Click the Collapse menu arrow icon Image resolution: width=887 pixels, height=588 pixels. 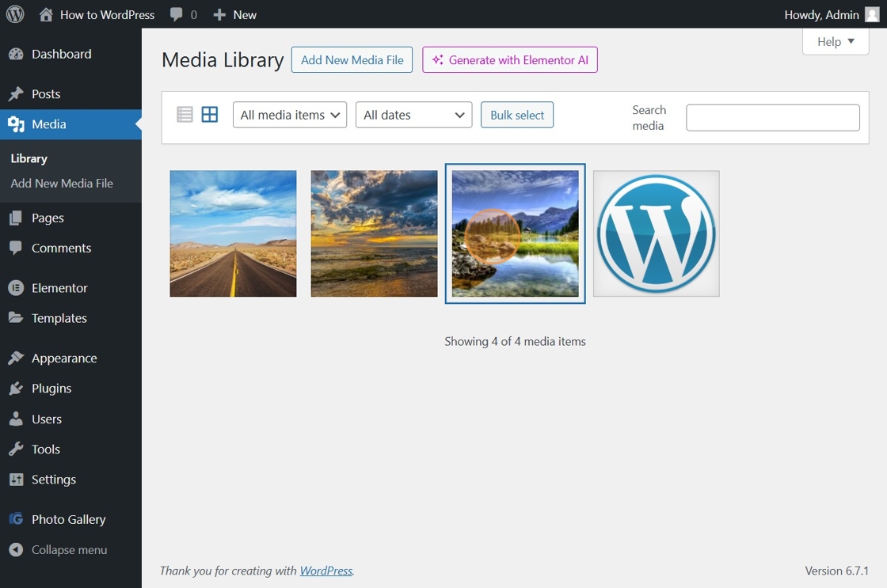[x=16, y=549]
